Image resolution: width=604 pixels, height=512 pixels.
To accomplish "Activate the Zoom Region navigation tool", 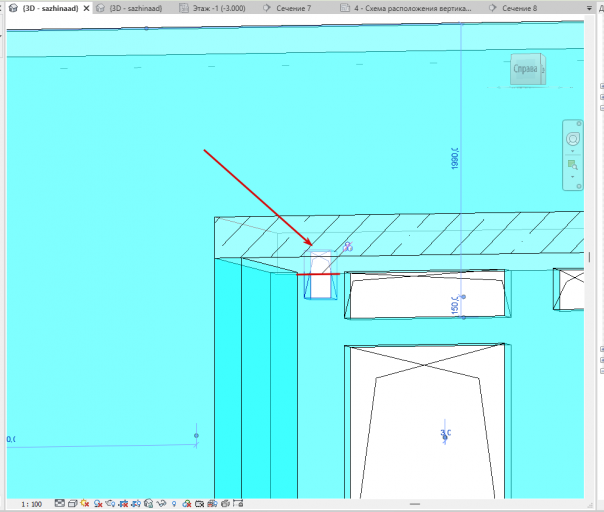I will coord(573,165).
